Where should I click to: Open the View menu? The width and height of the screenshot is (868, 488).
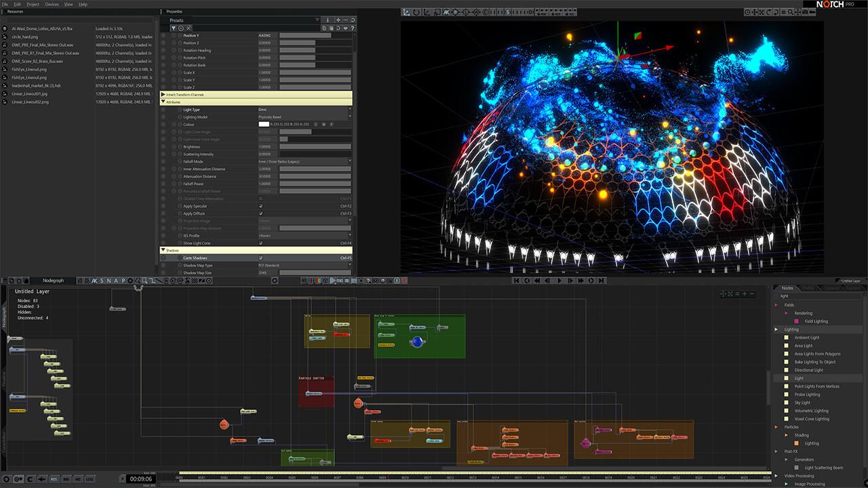click(68, 4)
